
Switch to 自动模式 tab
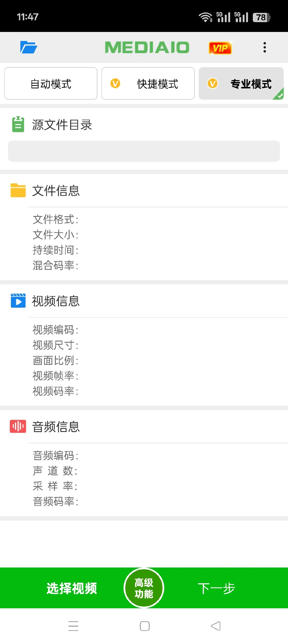[51, 84]
